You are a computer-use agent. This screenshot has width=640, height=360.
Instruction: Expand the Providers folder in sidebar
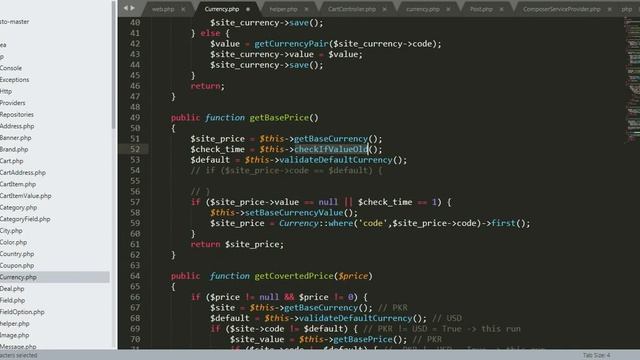click(x=12, y=103)
